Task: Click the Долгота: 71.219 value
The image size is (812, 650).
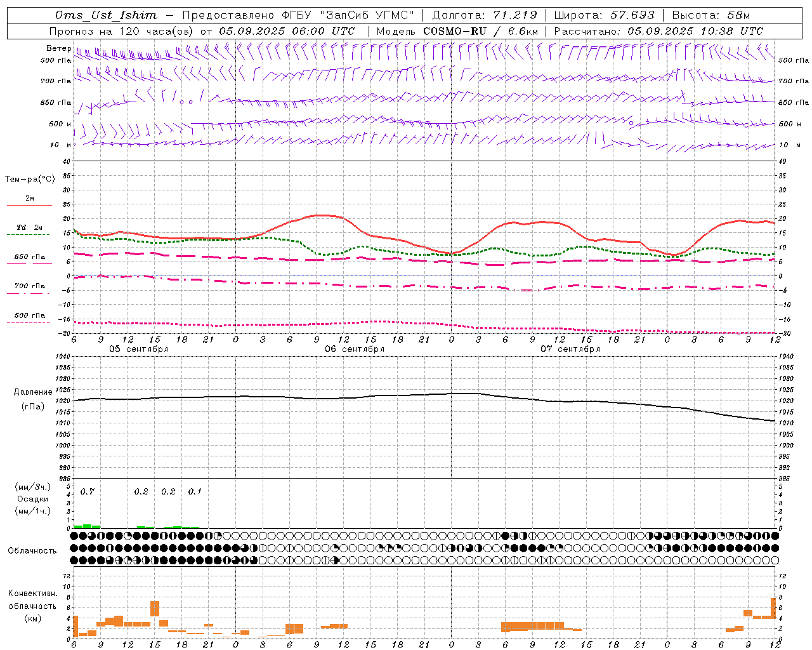Action: (485, 15)
